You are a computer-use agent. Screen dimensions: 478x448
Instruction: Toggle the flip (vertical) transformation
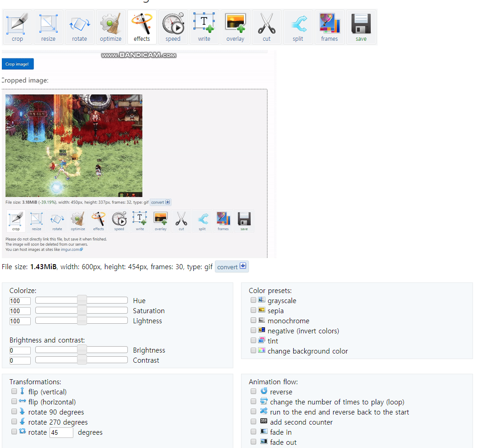pos(14,392)
